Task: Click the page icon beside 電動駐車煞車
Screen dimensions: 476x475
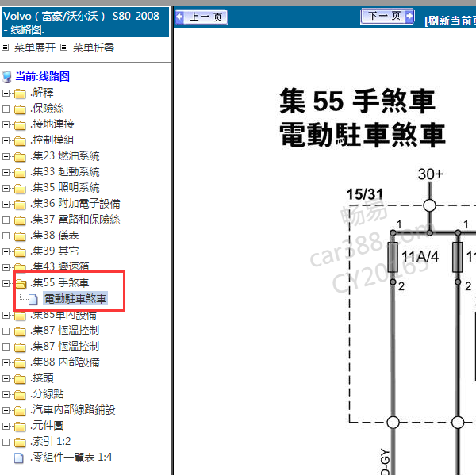Action: (x=33, y=299)
